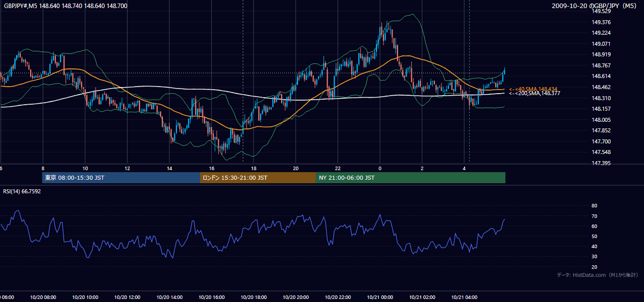Viewport: 644px width, 302px height.
Task: Click RSI scale label 60
Action: (594, 226)
